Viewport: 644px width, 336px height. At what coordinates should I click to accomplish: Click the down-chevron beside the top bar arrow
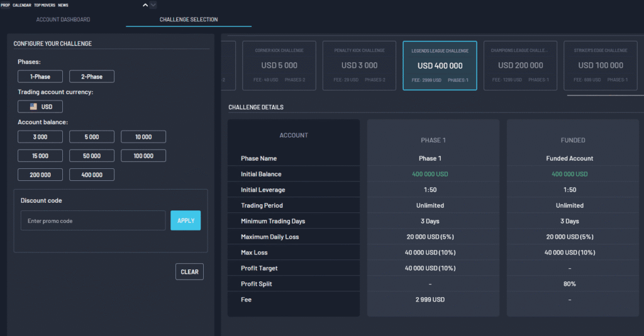(x=153, y=5)
